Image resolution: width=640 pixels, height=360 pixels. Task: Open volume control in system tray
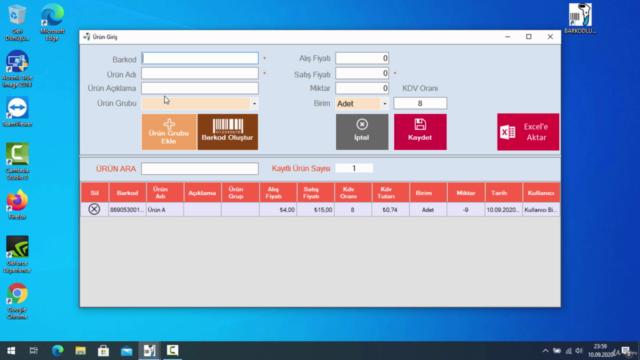(579, 351)
